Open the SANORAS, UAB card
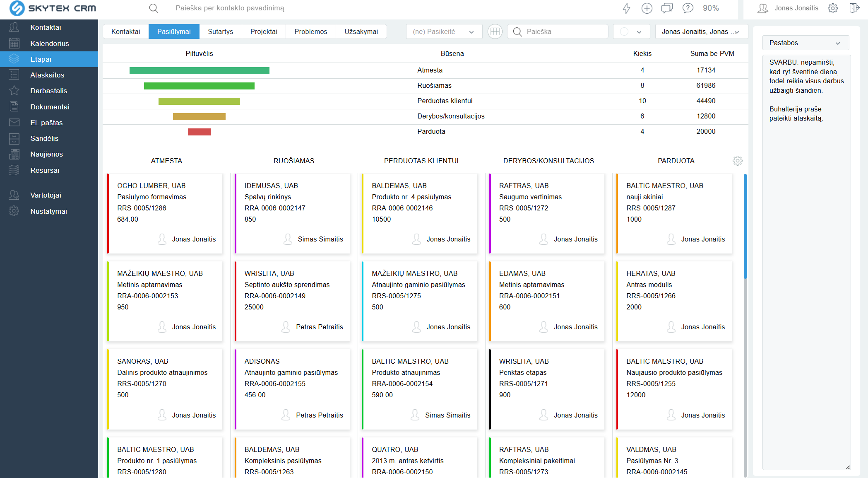This screenshot has height=478, width=868. (x=165, y=389)
